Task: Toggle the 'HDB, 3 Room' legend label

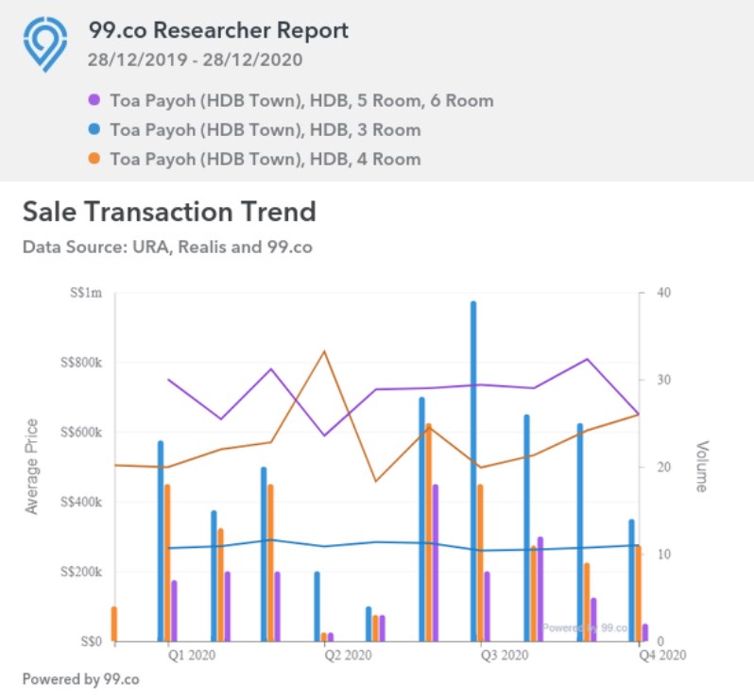Action: 266,129
